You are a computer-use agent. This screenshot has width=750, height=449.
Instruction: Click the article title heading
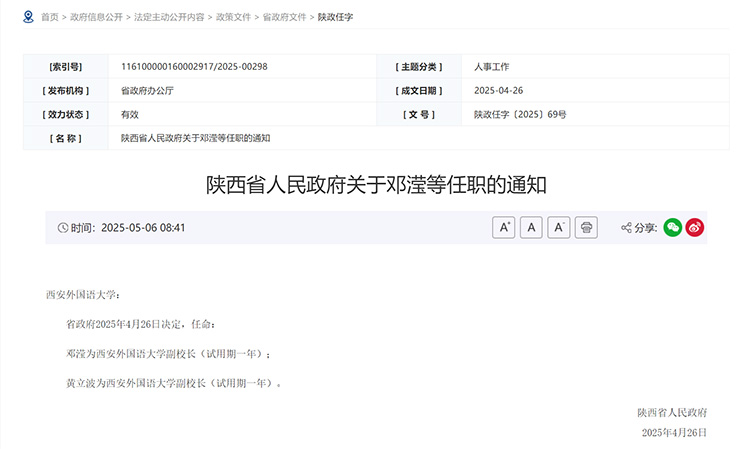(376, 185)
